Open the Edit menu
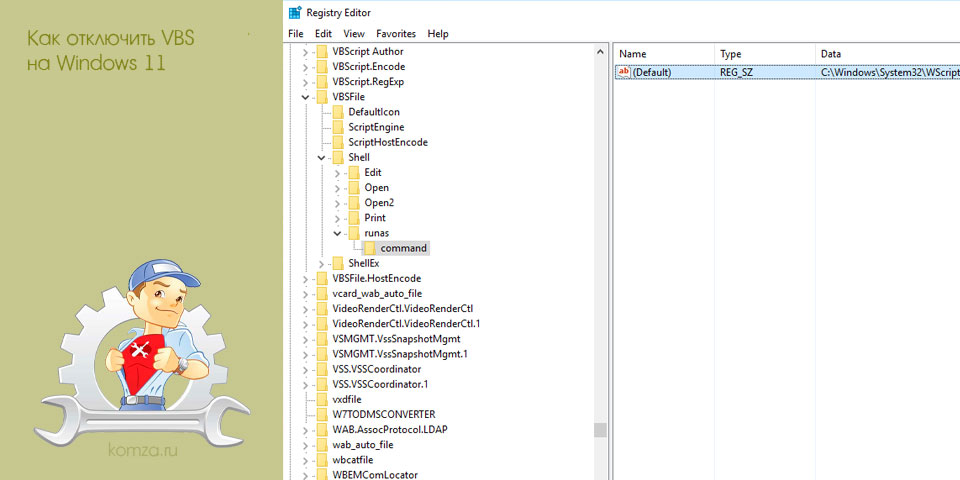This screenshot has width=960, height=480. [323, 34]
